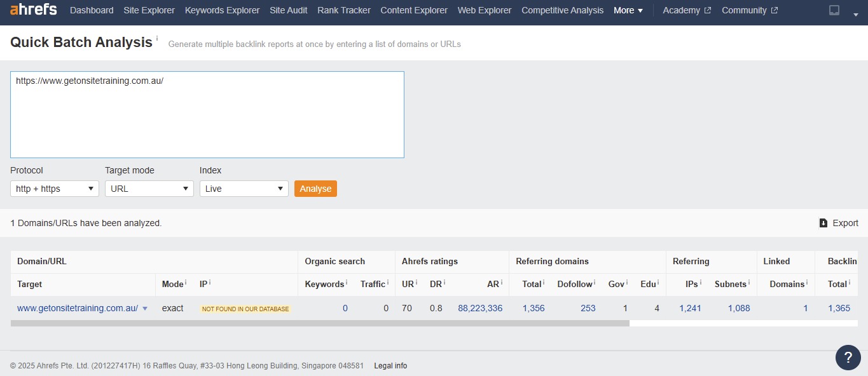Click info icon next to Keywords column
The image size is (868, 376).
(347, 283)
